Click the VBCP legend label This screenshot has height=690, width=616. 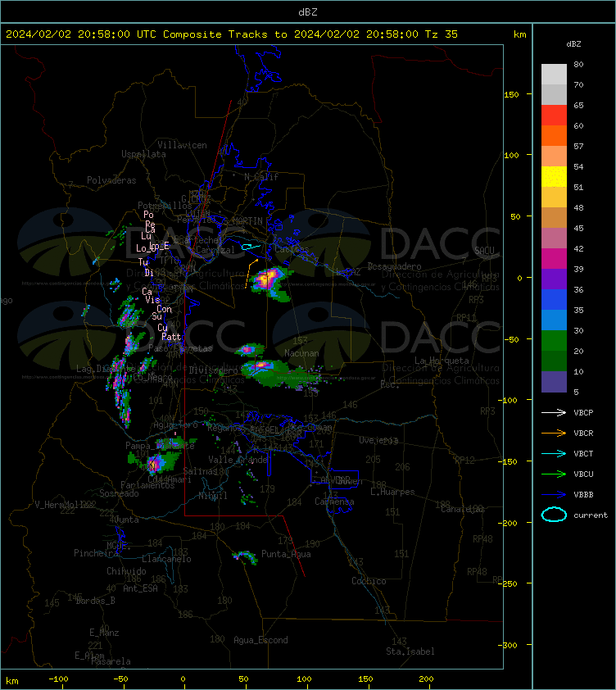click(583, 412)
